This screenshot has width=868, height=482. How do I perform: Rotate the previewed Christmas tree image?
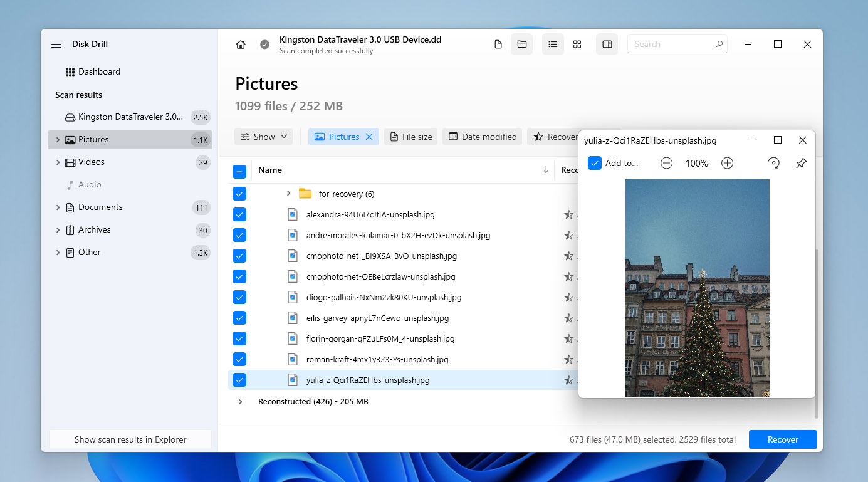coord(774,163)
